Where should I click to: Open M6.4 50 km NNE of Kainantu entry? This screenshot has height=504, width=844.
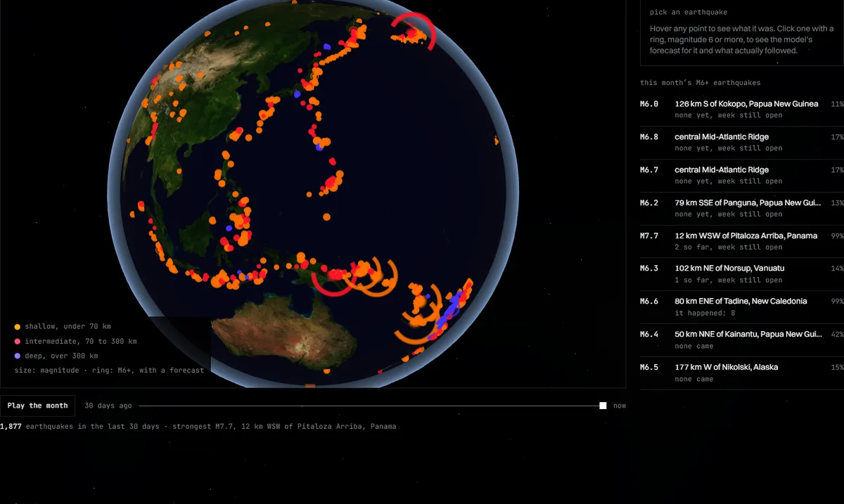(741, 340)
